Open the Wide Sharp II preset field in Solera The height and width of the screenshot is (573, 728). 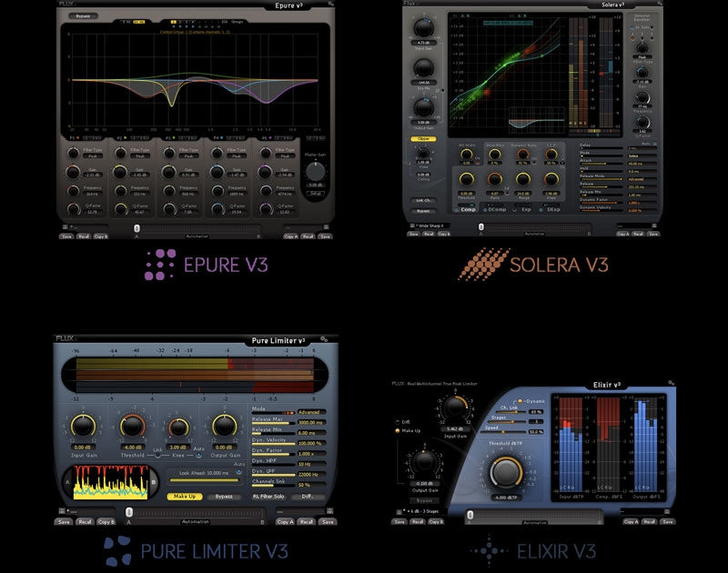pyautogui.click(x=434, y=226)
